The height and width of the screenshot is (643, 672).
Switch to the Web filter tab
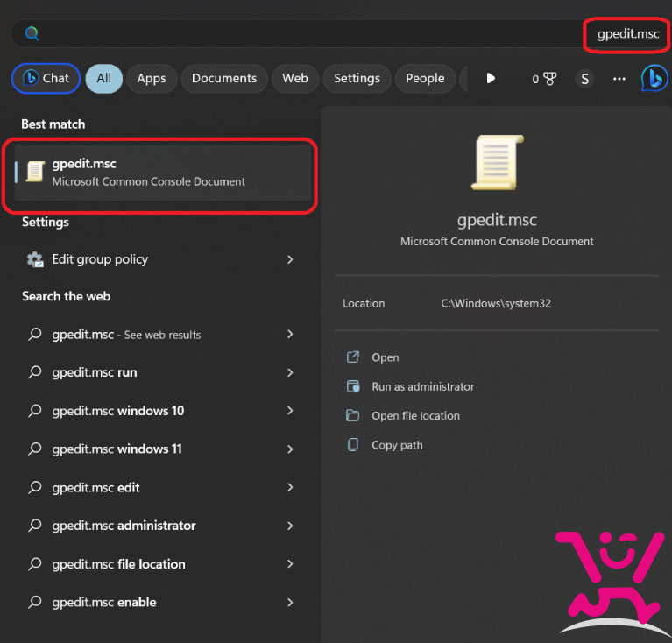pyautogui.click(x=295, y=78)
